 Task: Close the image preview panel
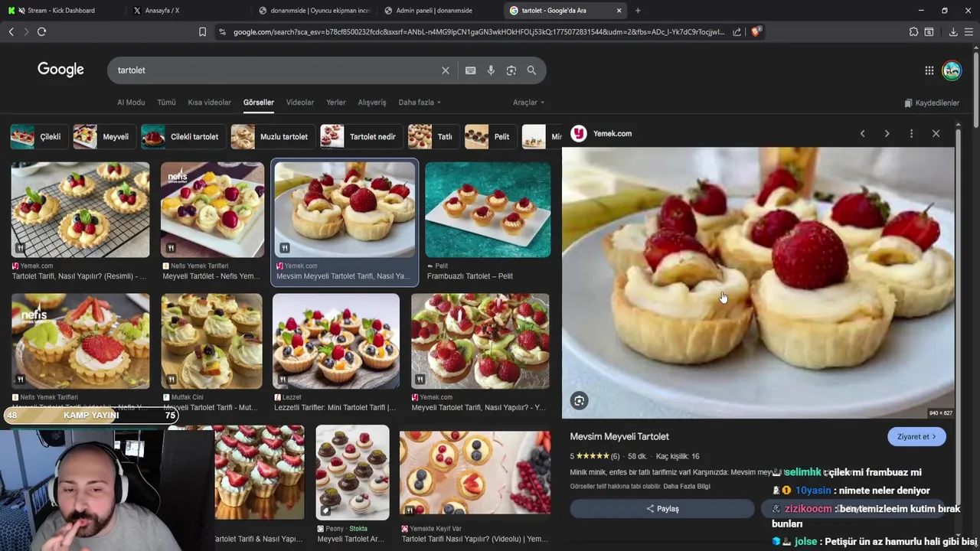click(x=936, y=133)
